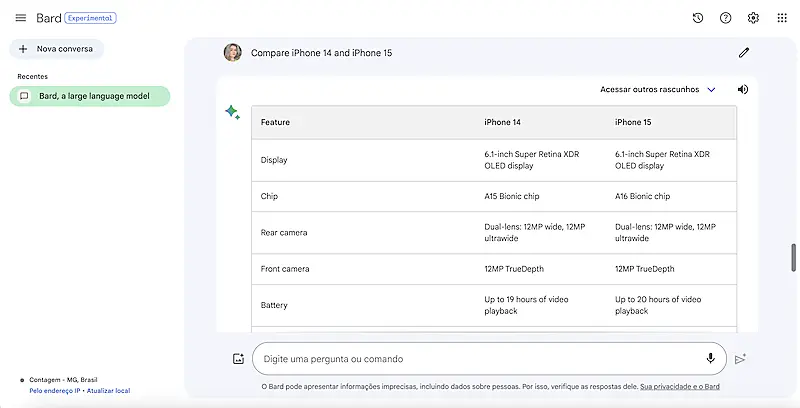The height and width of the screenshot is (408, 800).
Task: Select the prompt text 'Compare iPhone 14 and iPhone 15'
Action: [x=321, y=53]
